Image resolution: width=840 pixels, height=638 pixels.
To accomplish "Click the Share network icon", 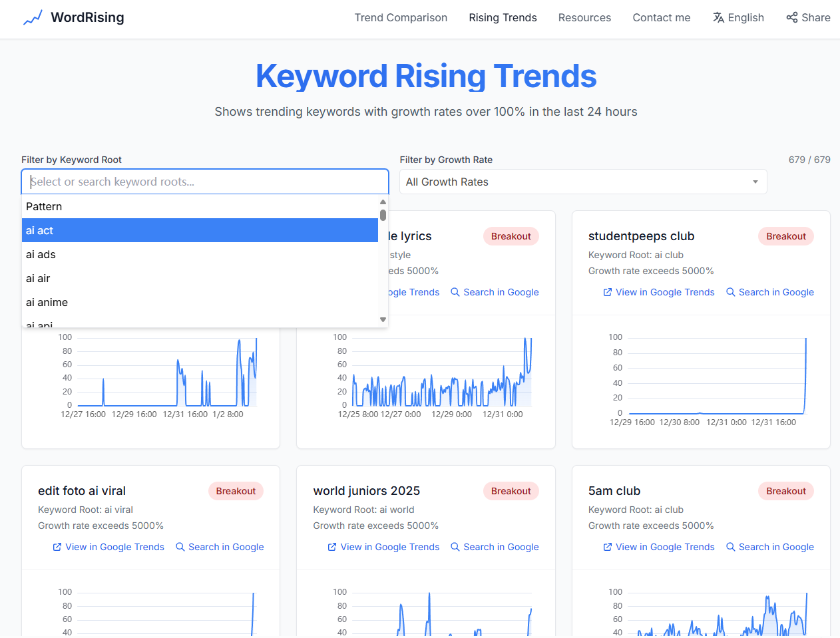I will [x=792, y=18].
